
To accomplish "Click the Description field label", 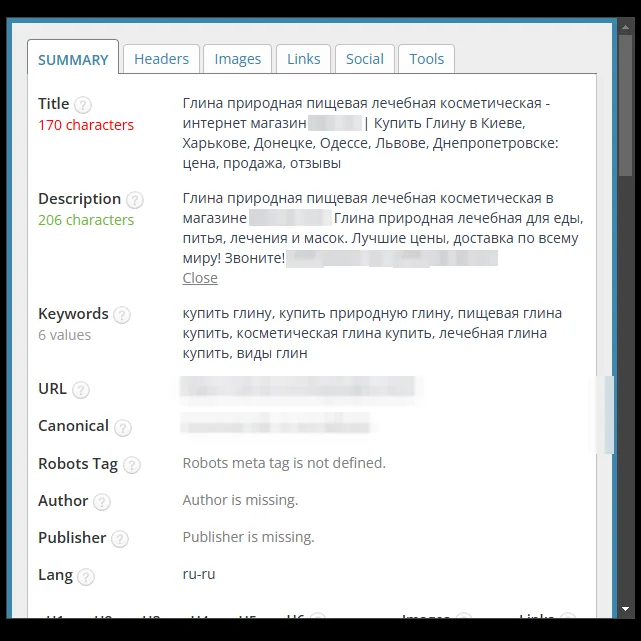I will coord(79,199).
